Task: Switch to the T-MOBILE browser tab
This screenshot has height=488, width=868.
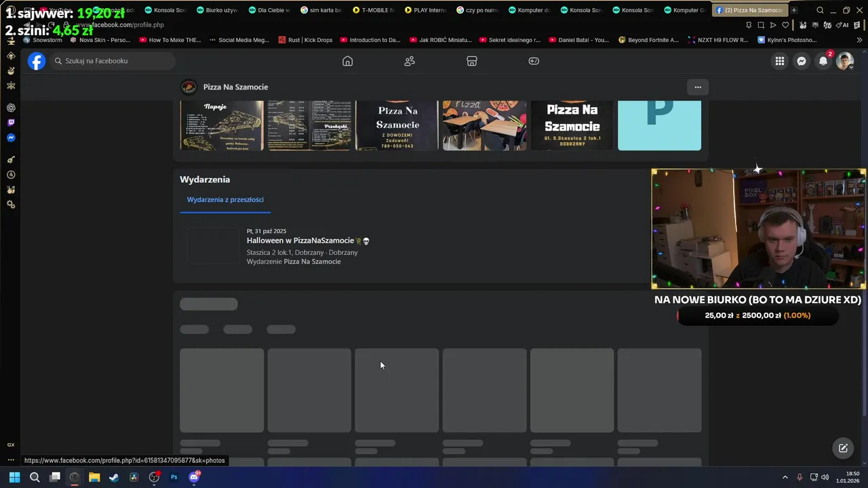Action: pos(373,10)
